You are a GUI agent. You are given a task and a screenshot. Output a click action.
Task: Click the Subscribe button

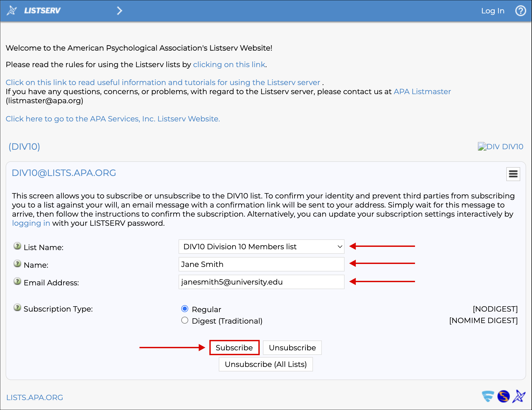pos(234,348)
